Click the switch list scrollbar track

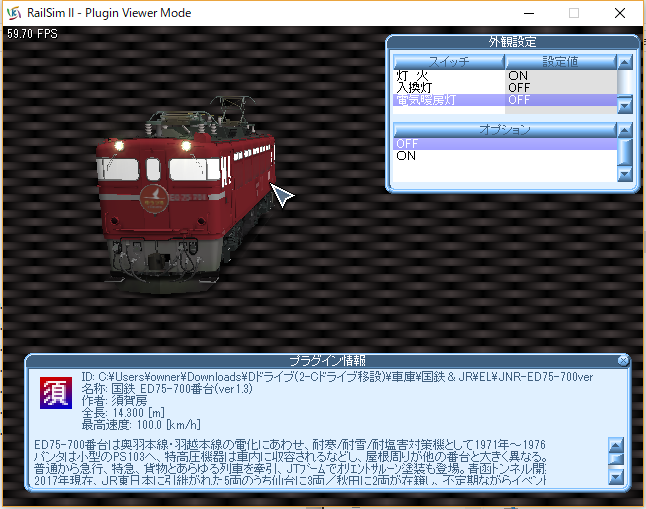click(625, 84)
